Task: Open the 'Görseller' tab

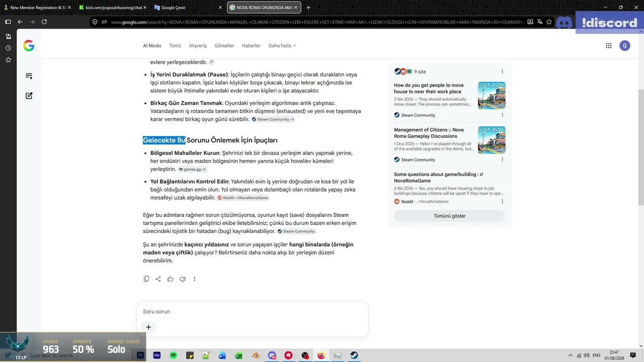Action: click(224, 46)
